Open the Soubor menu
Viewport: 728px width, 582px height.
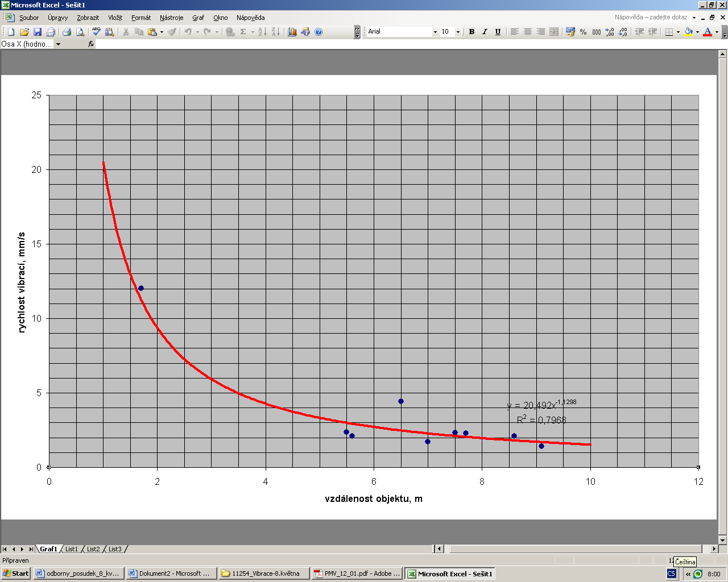click(x=29, y=18)
